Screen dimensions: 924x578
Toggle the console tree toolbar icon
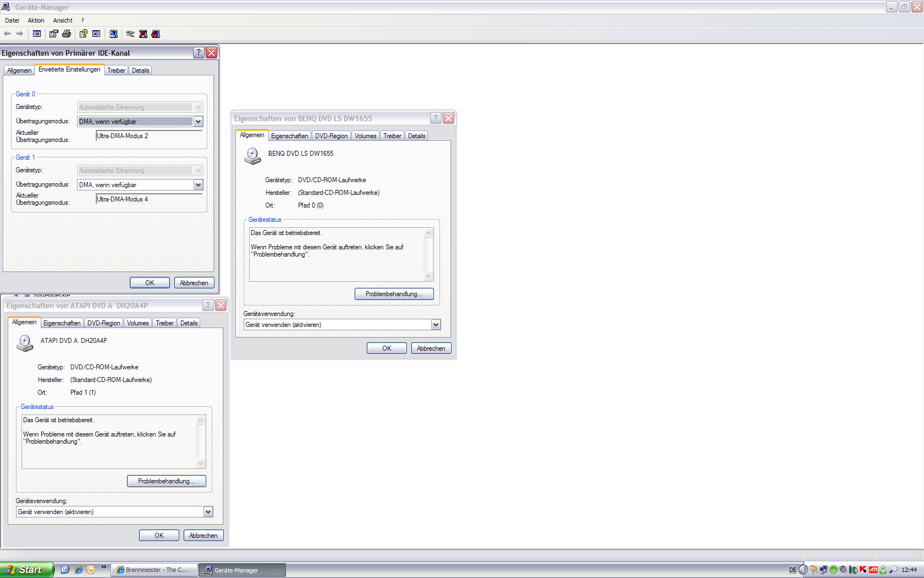tap(37, 34)
